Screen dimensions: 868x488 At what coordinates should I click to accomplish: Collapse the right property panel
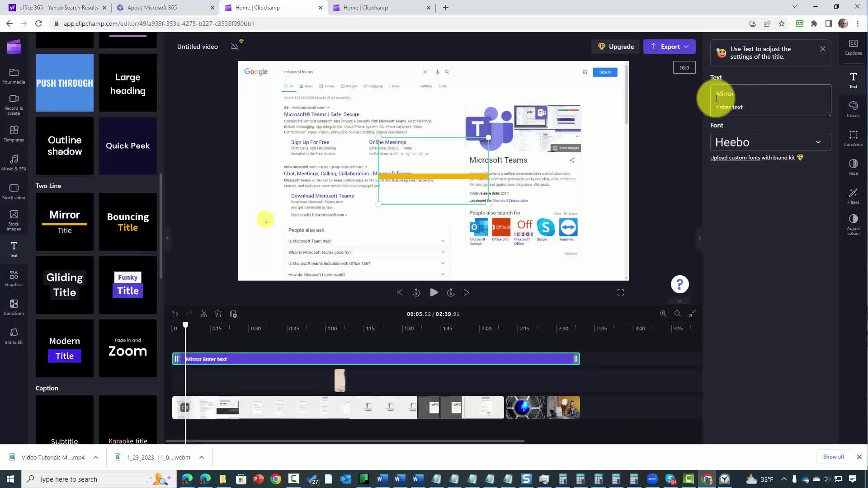pyautogui.click(x=699, y=238)
